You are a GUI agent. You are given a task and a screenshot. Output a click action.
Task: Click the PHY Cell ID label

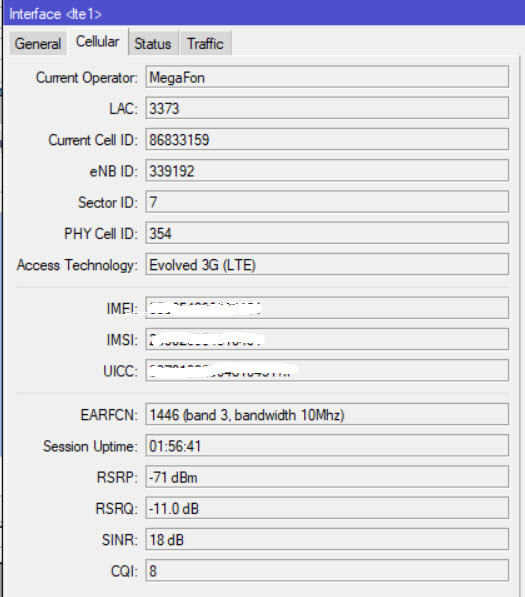101,234
